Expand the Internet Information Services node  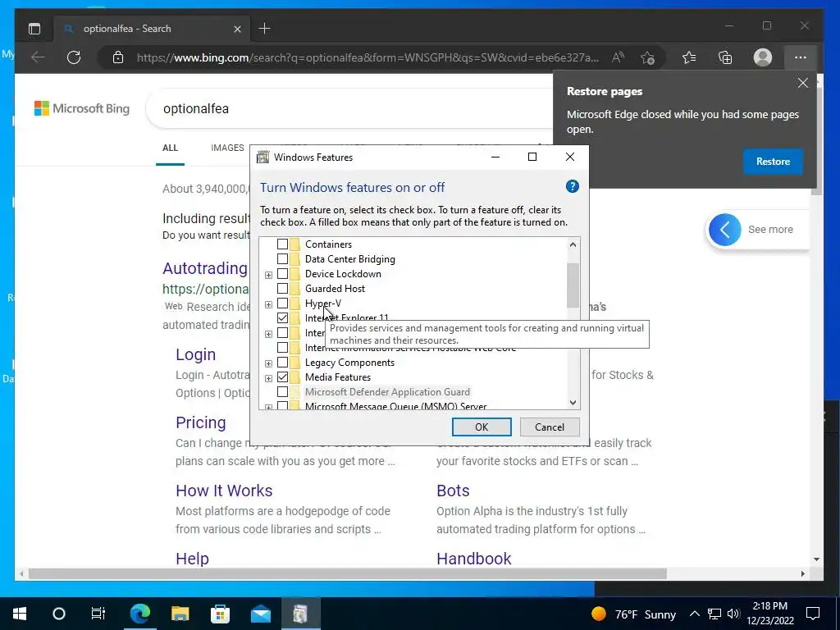pos(268,335)
